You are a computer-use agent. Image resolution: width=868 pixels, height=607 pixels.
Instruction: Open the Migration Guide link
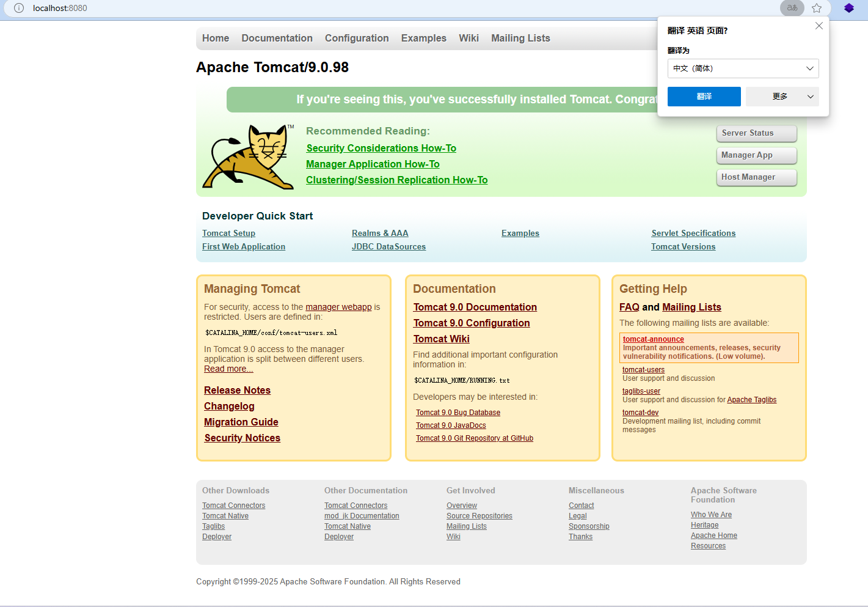(241, 422)
